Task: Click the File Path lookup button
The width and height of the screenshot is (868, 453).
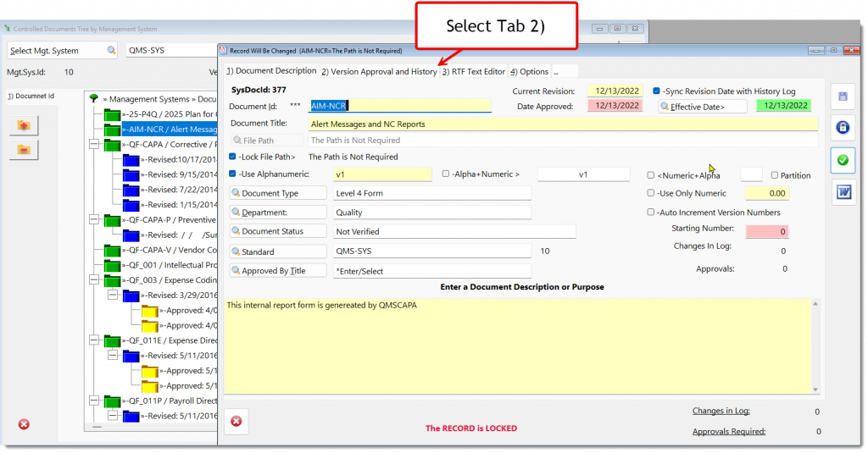Action: pos(267,141)
